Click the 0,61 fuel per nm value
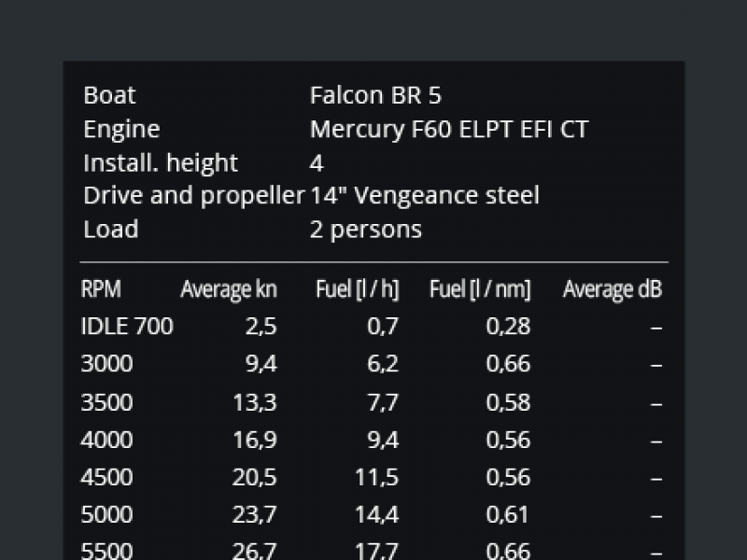The height and width of the screenshot is (560, 747). click(507, 515)
